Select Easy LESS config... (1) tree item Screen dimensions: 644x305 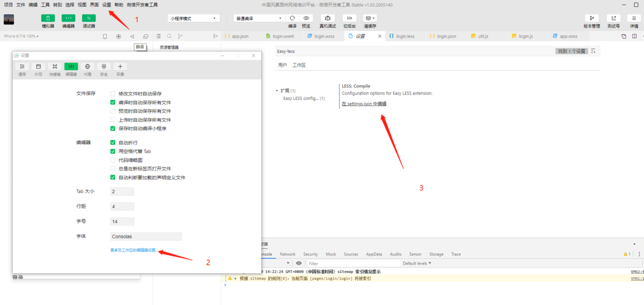pos(304,98)
